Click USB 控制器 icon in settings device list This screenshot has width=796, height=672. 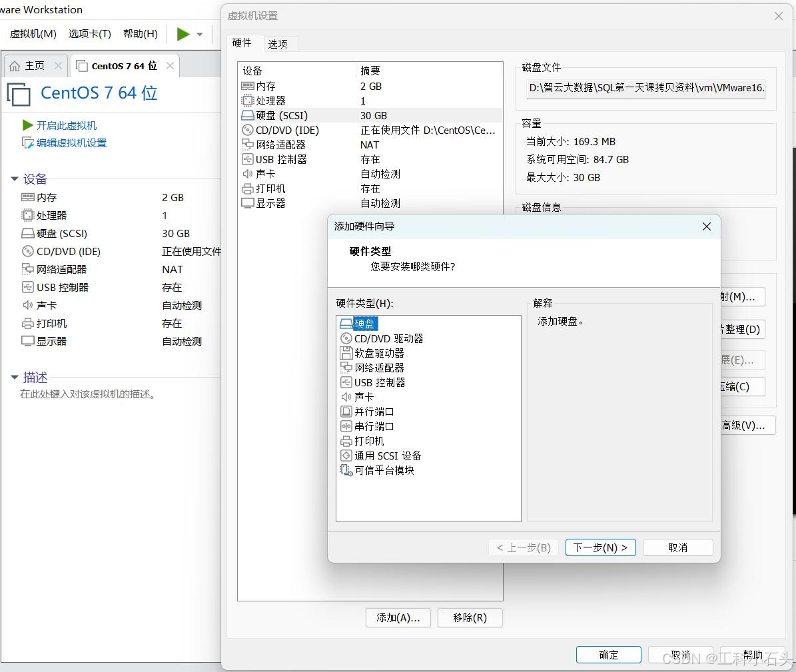click(x=248, y=159)
